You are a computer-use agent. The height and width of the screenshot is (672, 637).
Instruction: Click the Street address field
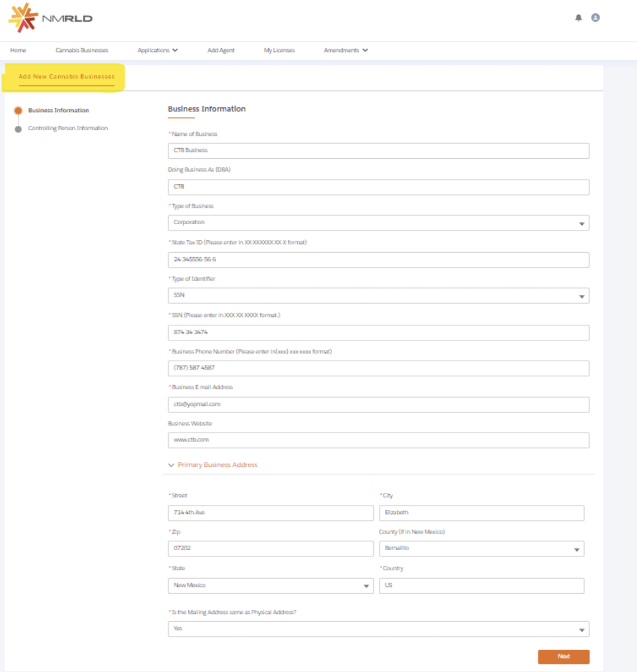pyautogui.click(x=270, y=513)
